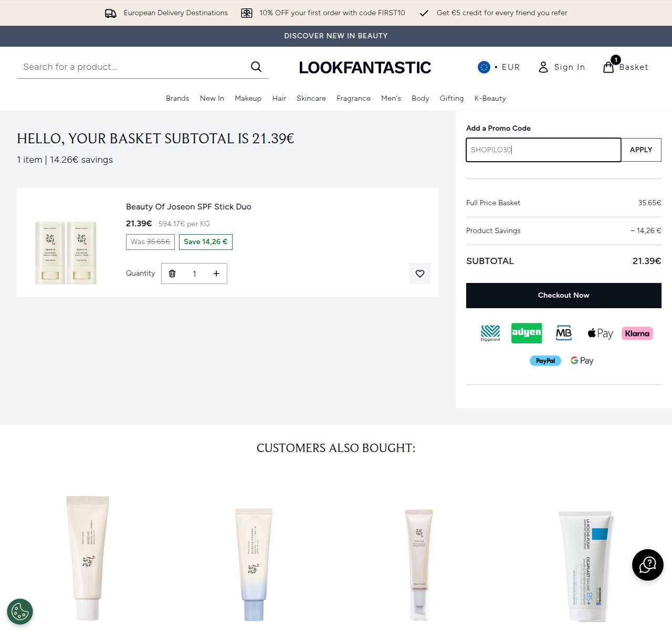The height and width of the screenshot is (630, 672).
Task: Click the SUBTOTAL 21.39€ value
Action: tap(647, 261)
